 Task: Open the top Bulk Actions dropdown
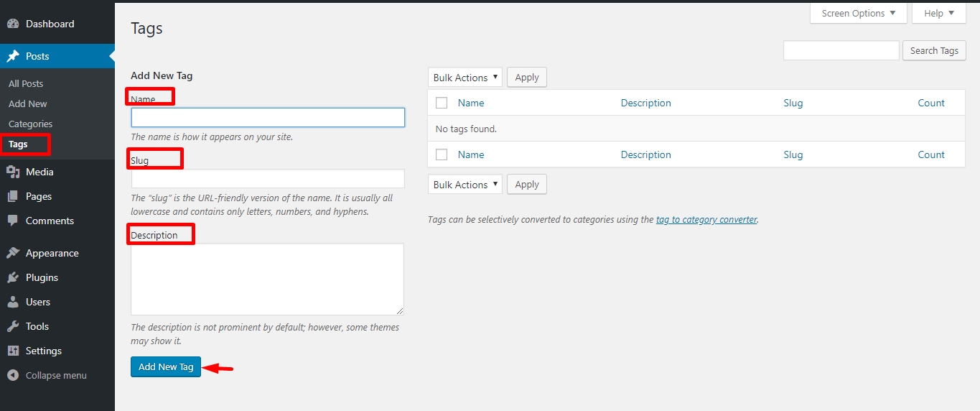click(x=465, y=78)
